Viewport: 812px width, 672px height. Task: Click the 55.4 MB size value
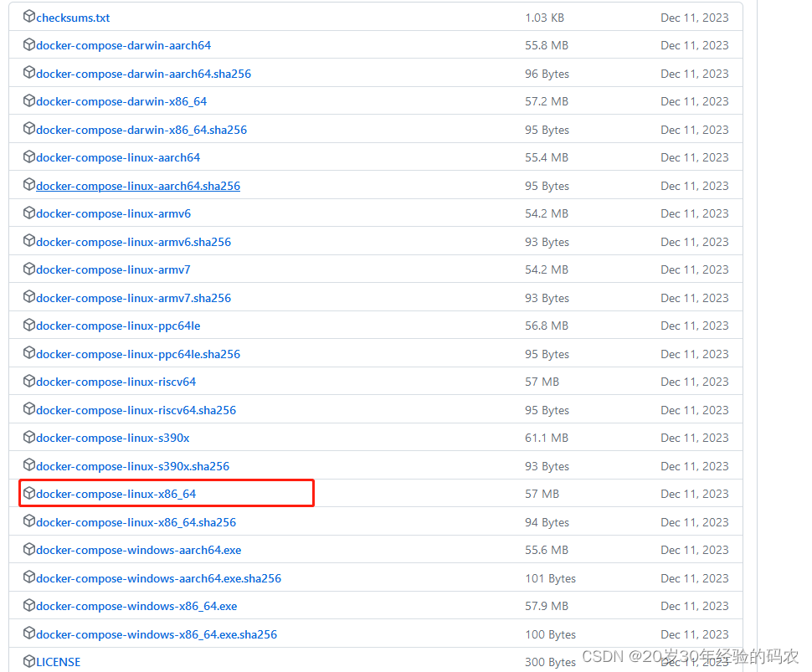pyautogui.click(x=547, y=158)
